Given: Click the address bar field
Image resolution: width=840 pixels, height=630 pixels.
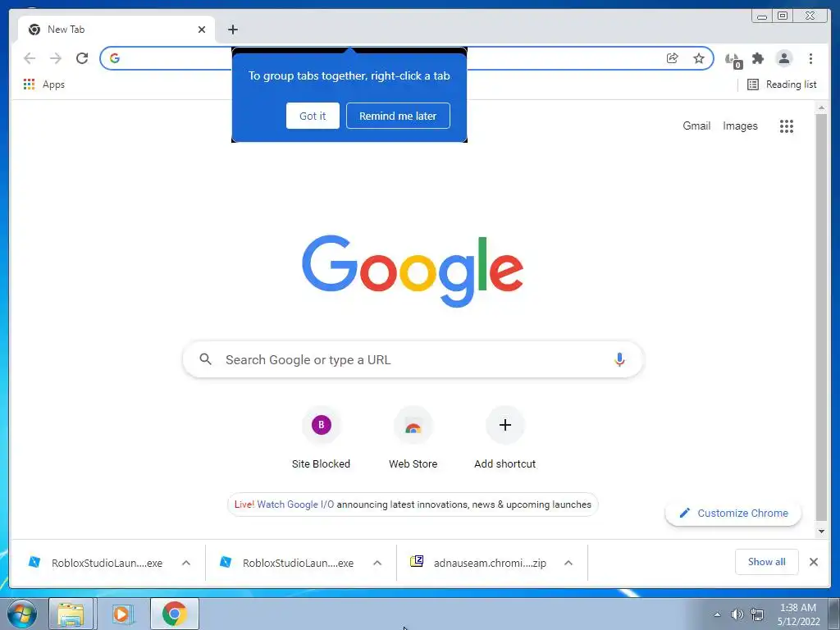Looking at the screenshot, I should tap(407, 58).
